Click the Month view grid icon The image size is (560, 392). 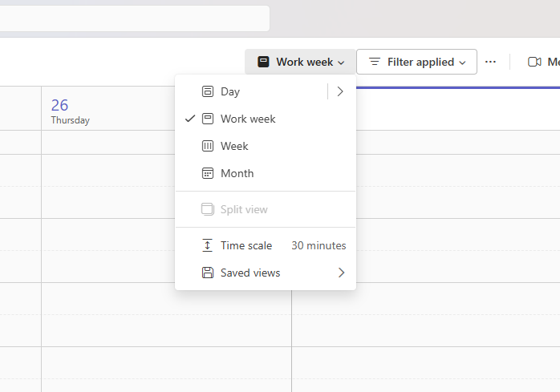tap(208, 173)
